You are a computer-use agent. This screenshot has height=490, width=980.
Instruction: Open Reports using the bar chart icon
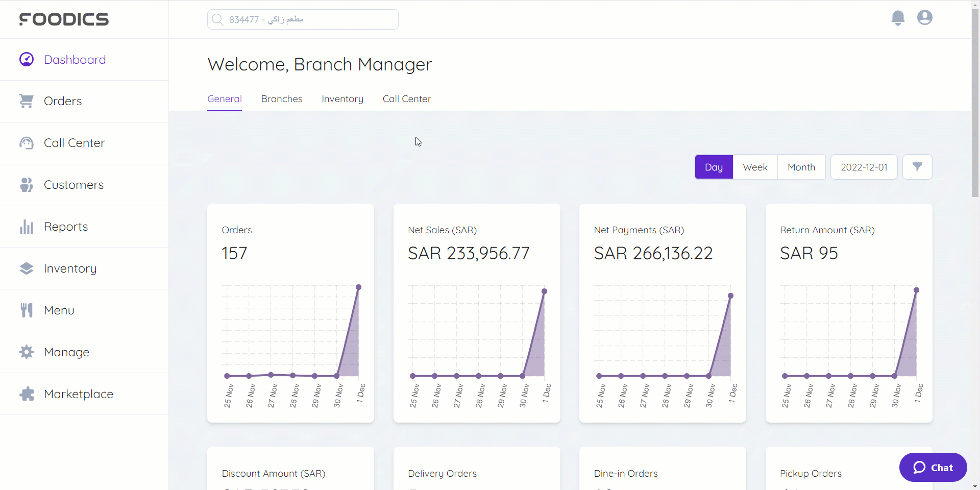(27, 227)
